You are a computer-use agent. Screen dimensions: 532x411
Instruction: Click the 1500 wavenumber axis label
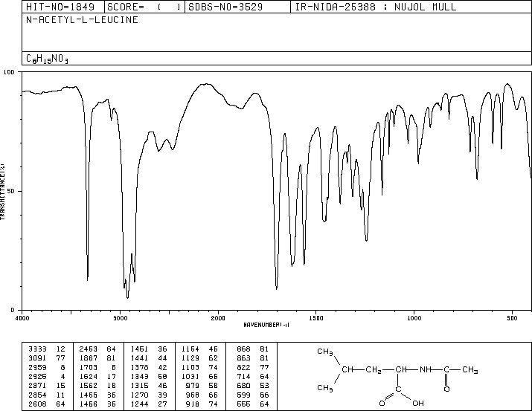pyautogui.click(x=316, y=318)
